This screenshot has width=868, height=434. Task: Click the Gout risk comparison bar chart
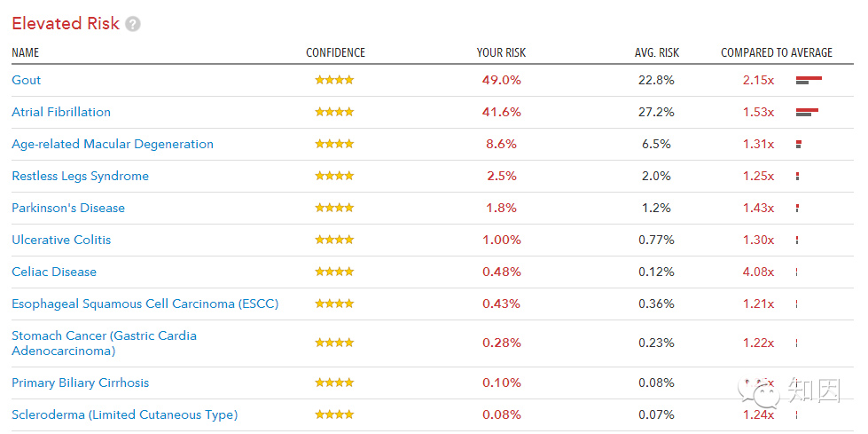809,81
